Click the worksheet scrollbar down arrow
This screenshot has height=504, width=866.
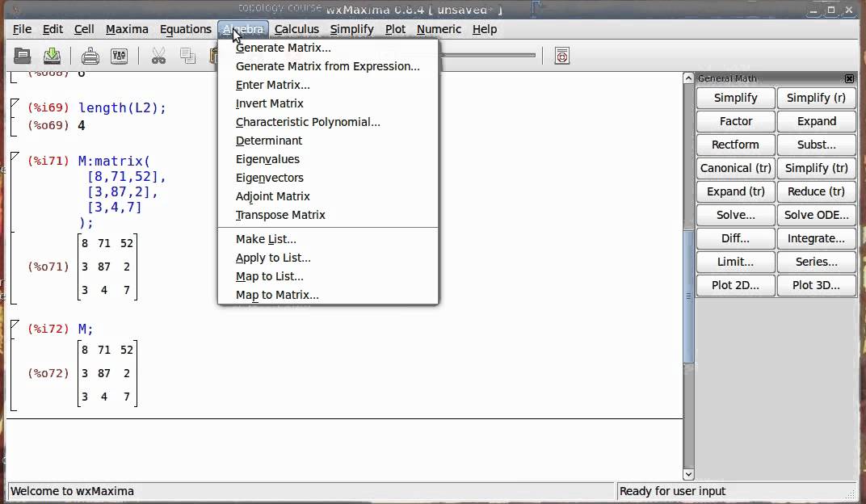click(x=688, y=474)
